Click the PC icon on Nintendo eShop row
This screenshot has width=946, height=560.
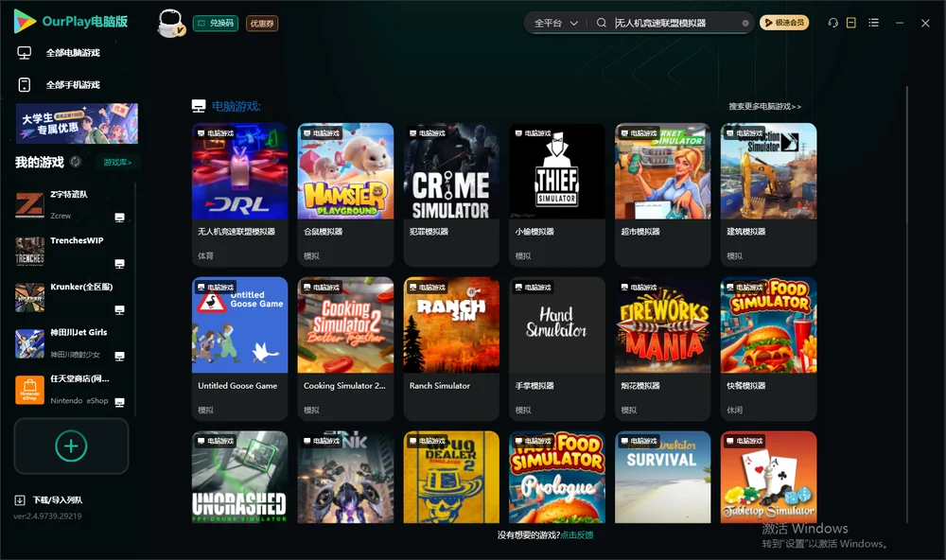pos(119,403)
